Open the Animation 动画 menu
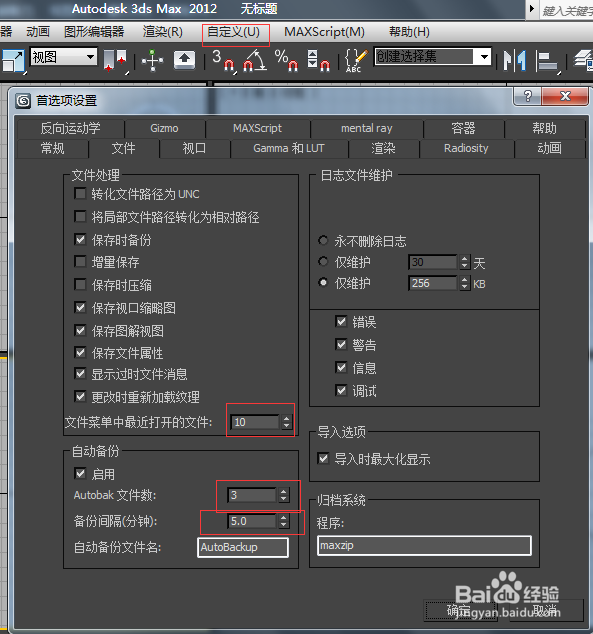The width and height of the screenshot is (593, 634). click(38, 32)
